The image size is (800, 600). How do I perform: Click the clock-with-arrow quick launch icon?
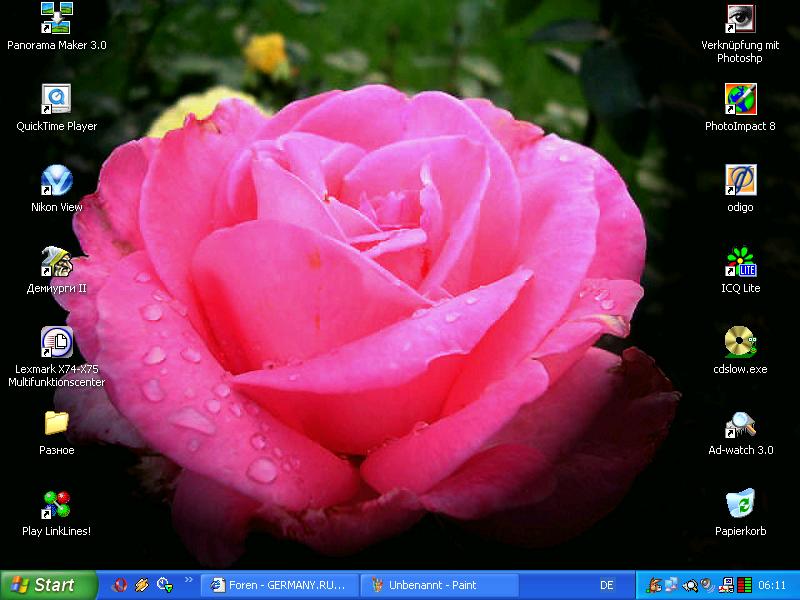[164, 585]
